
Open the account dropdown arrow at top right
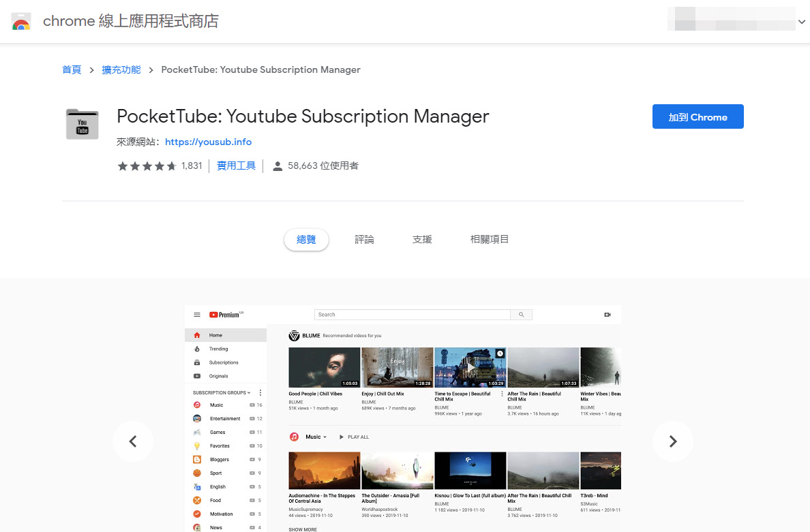[801, 22]
